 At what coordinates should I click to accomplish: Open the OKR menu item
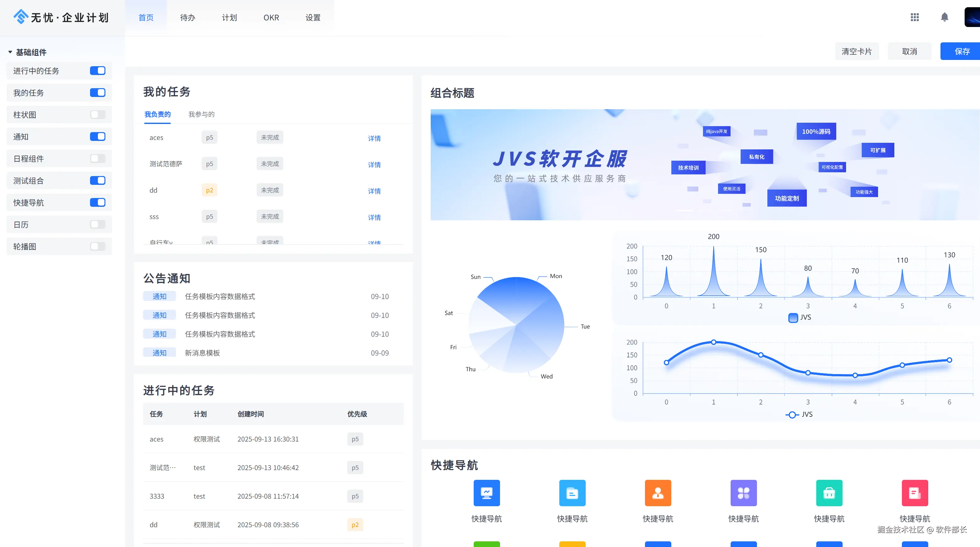(271, 18)
